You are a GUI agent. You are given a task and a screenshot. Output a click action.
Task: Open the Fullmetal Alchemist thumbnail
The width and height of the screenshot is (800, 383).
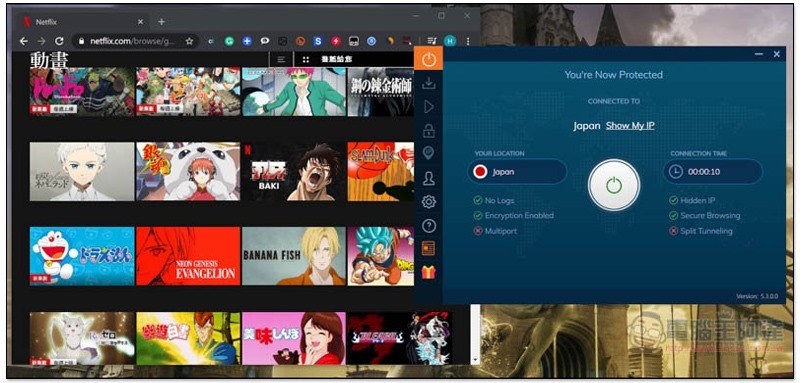381,92
